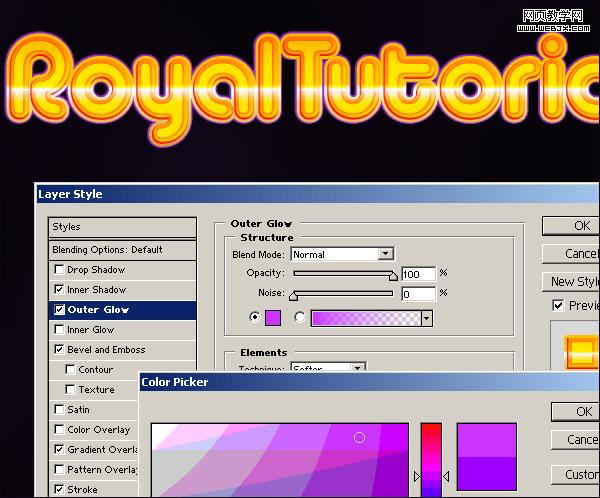Toggle the Preview checkbox
This screenshot has width=600, height=498.
coord(558,305)
